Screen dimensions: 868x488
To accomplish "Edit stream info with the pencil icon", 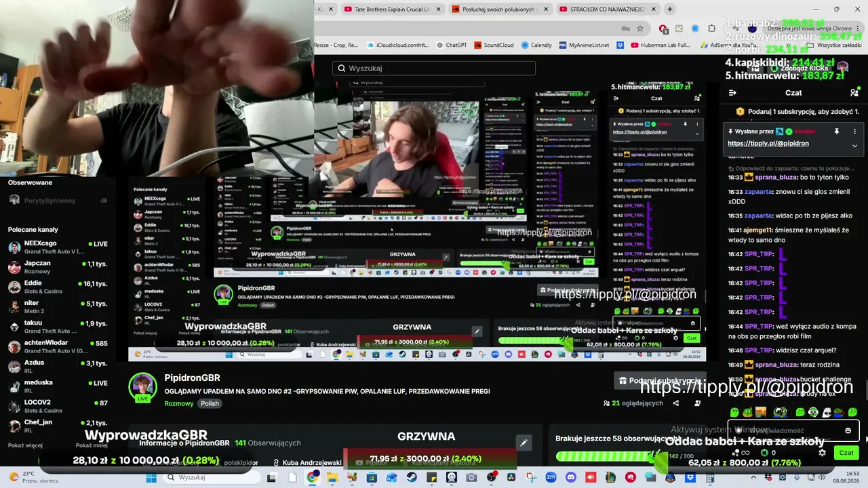I will [x=524, y=443].
